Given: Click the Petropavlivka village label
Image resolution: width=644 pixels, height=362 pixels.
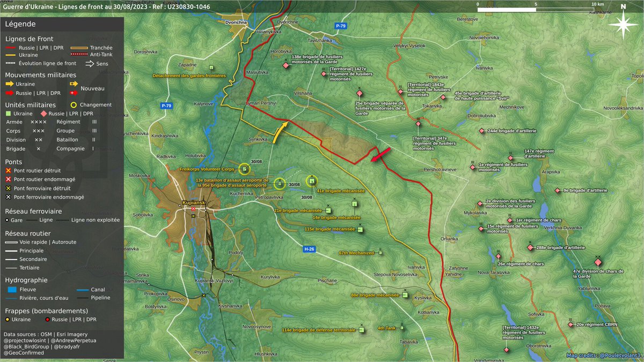Looking at the screenshot, I should pyautogui.click(x=269, y=197).
